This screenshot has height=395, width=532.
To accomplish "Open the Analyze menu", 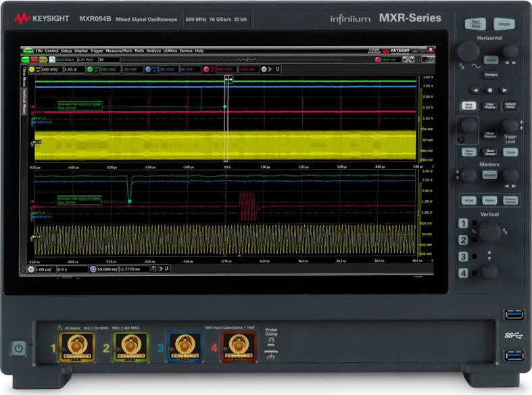I will [x=153, y=51].
